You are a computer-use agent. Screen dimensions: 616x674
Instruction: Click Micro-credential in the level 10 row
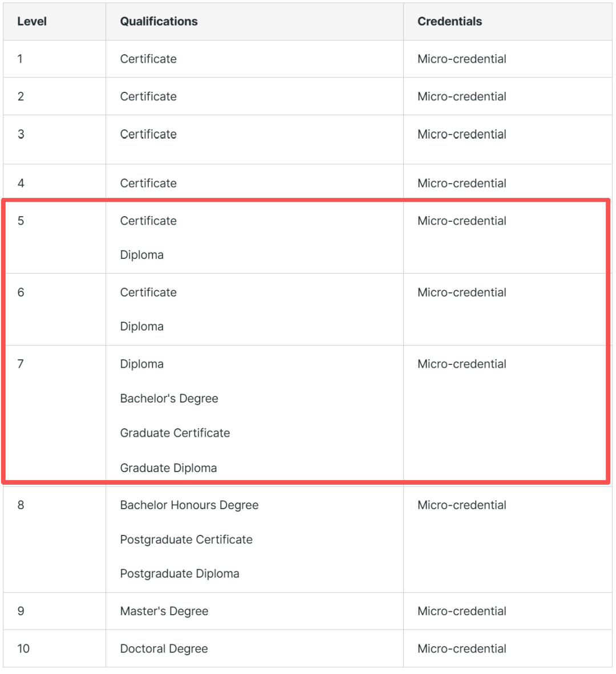(461, 649)
